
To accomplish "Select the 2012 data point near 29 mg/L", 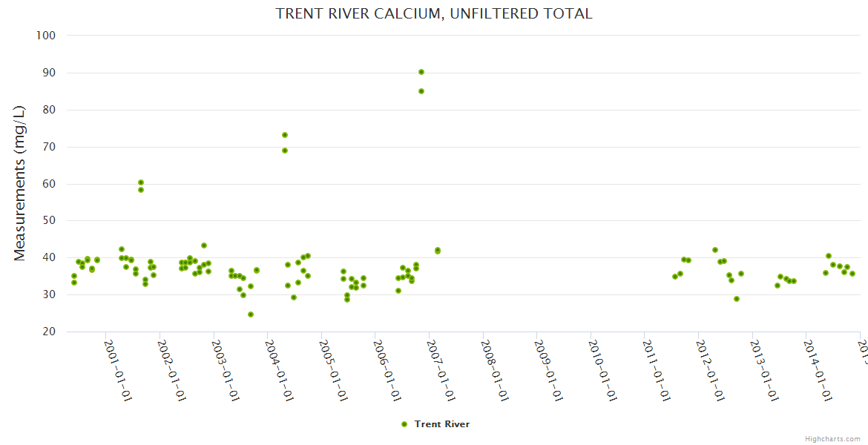I will coord(737,299).
